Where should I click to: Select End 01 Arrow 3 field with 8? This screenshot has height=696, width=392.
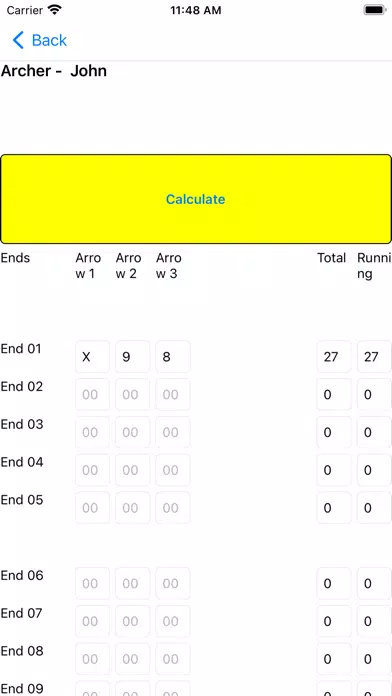click(173, 356)
